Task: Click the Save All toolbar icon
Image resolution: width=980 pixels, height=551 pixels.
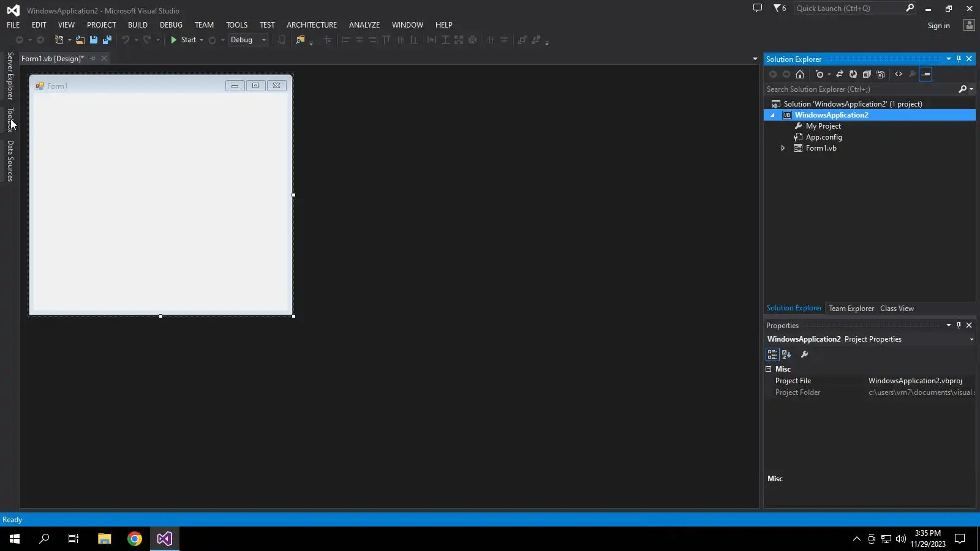Action: pyautogui.click(x=107, y=40)
